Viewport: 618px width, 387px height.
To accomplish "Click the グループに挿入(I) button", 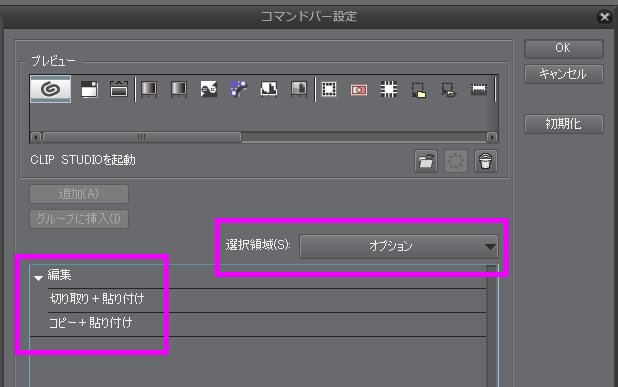I will point(79,219).
